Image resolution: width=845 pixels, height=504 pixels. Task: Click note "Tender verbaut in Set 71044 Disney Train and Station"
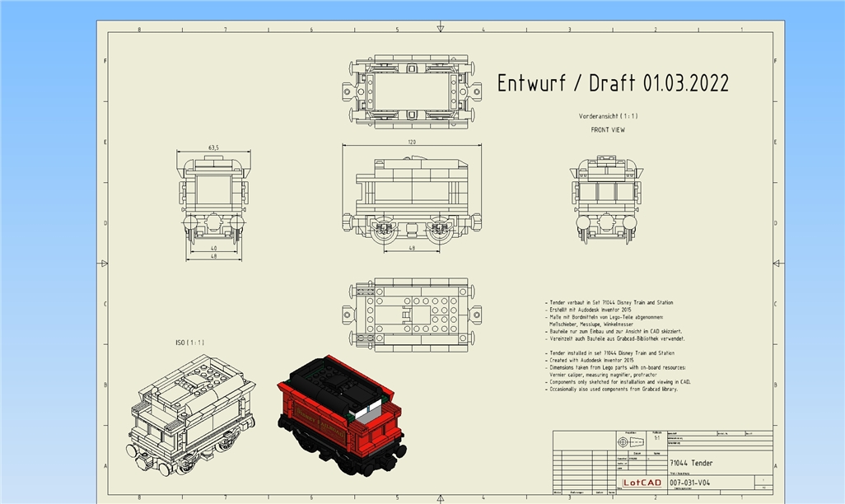tap(609, 303)
